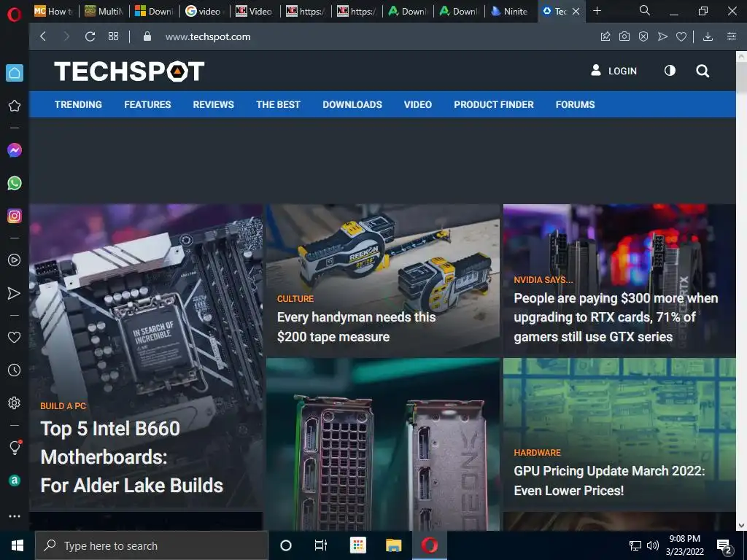Image resolution: width=747 pixels, height=560 pixels.
Task: Open the edit/share page icon in address bar
Action: tap(605, 36)
